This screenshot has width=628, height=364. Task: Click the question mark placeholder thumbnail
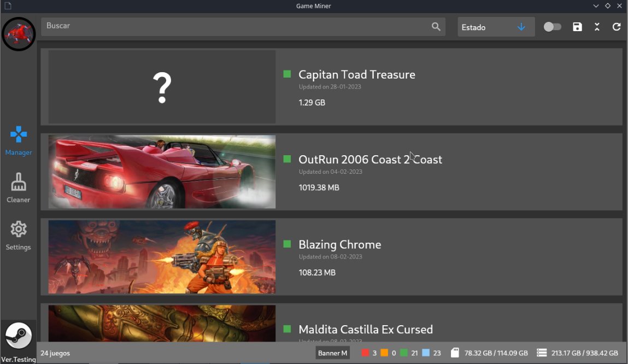[x=162, y=86]
